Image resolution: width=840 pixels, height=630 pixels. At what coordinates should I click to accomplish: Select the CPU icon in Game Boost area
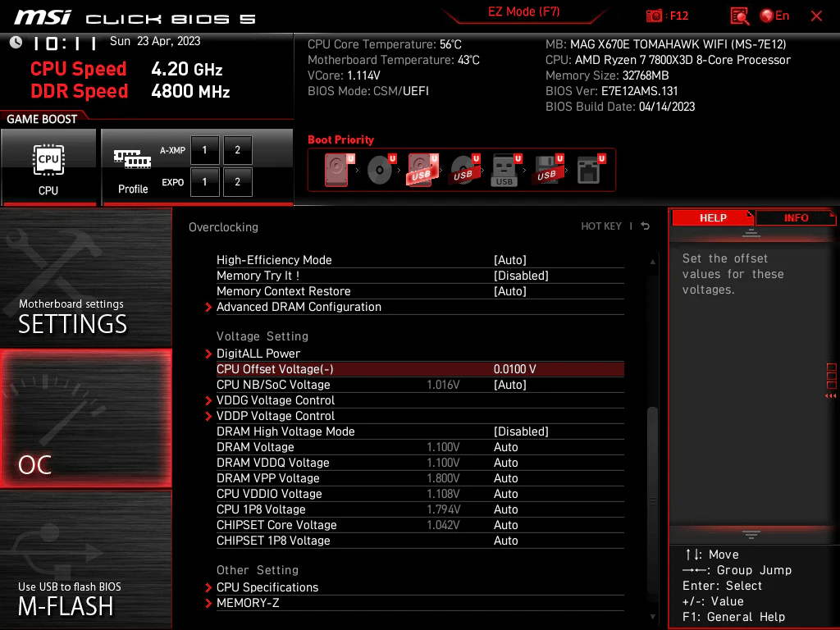[49, 161]
